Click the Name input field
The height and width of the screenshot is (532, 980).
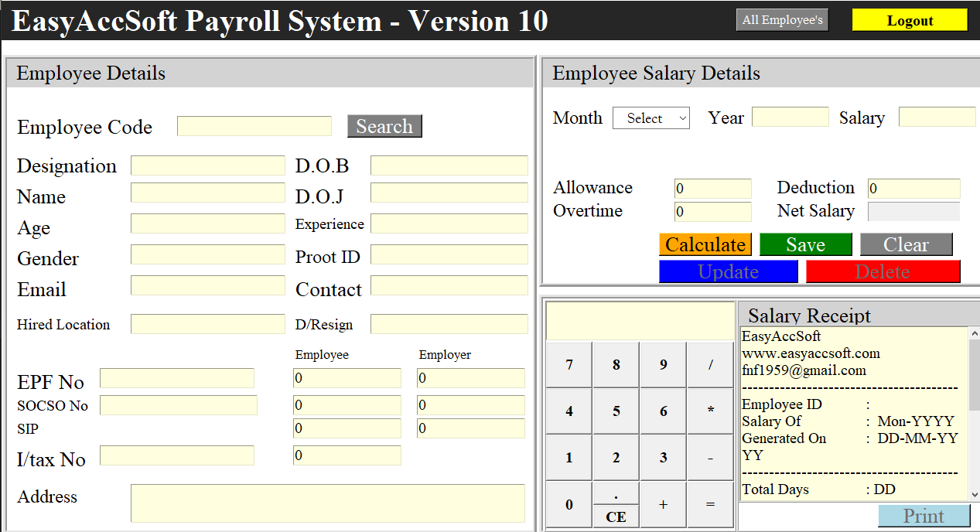[208, 193]
